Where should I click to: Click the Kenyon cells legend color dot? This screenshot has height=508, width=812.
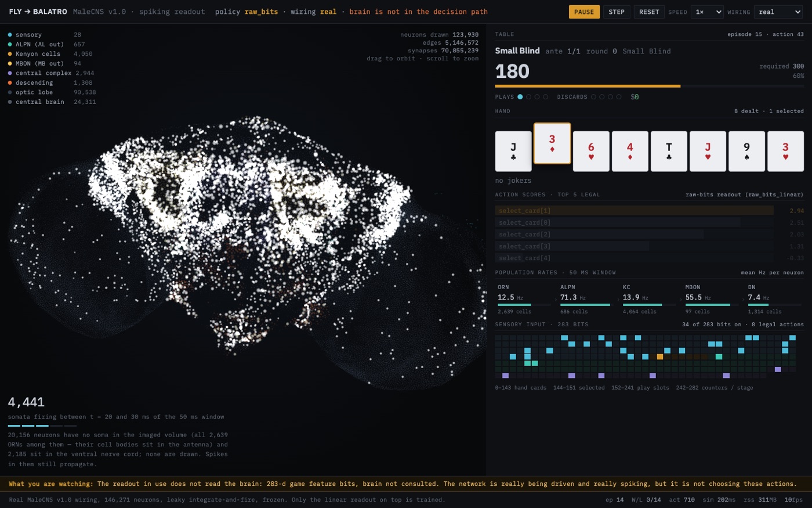(x=10, y=54)
